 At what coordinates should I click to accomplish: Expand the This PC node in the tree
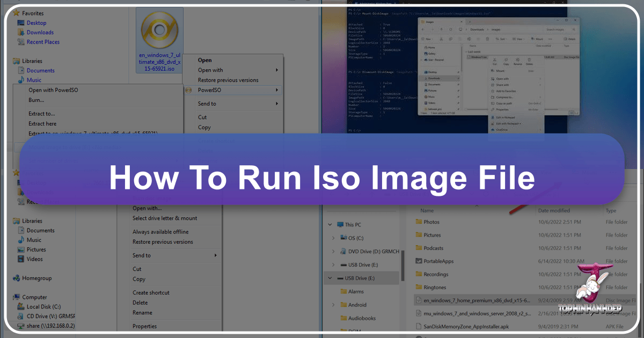click(330, 224)
